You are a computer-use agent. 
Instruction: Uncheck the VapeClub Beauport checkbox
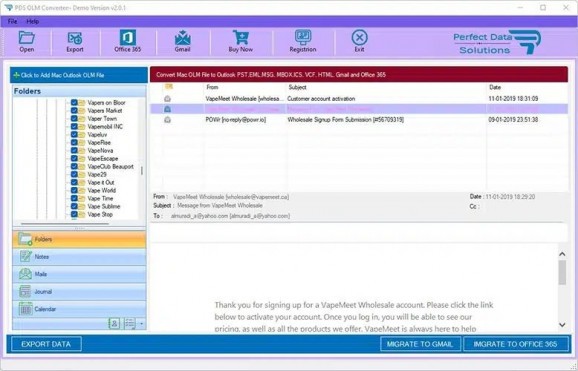(74, 166)
